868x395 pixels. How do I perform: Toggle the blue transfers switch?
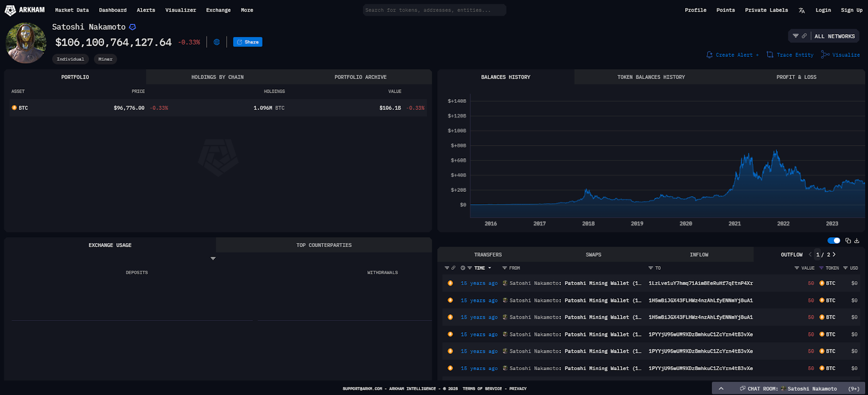[x=834, y=241]
